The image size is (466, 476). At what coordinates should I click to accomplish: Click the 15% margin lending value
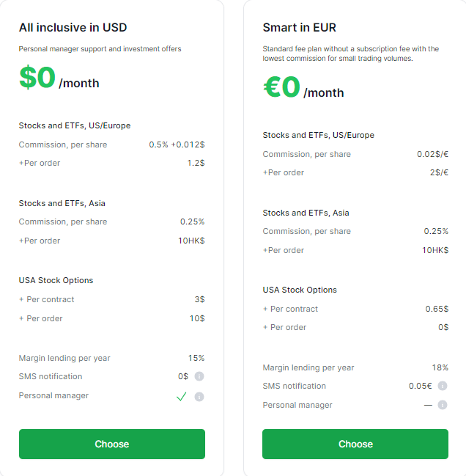coord(196,358)
